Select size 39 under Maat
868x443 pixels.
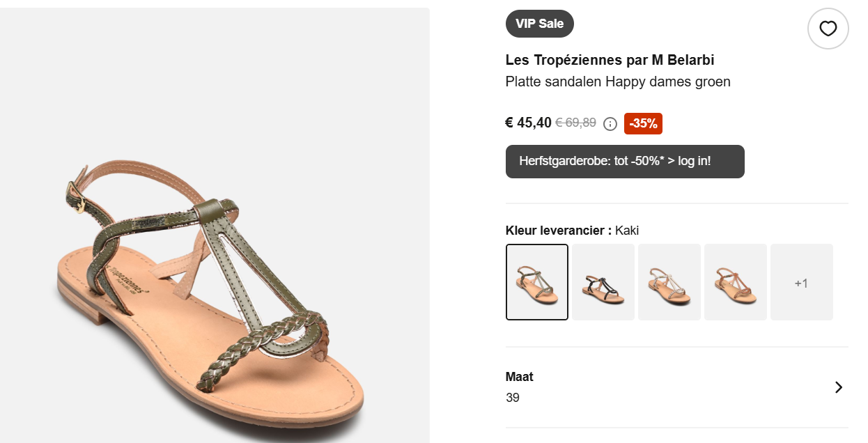click(513, 398)
